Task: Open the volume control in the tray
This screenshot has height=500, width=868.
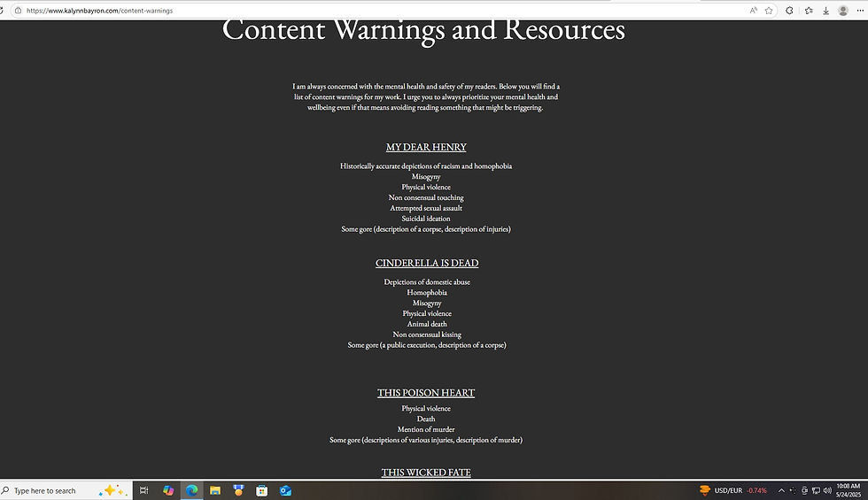Action: pyautogui.click(x=827, y=490)
